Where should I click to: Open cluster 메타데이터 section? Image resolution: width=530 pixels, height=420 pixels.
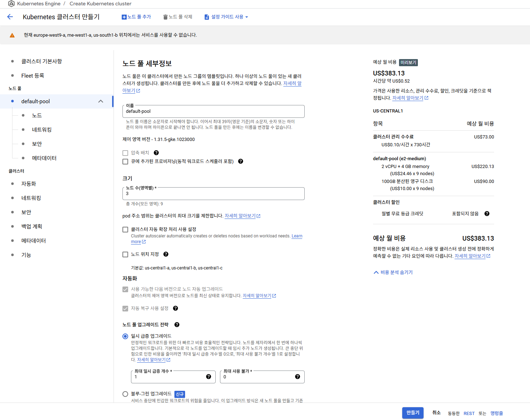coord(33,241)
